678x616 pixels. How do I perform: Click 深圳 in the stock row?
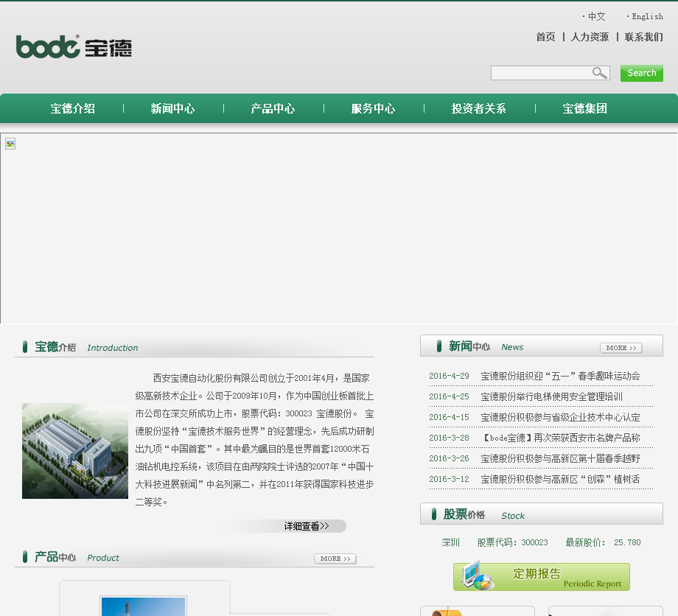pos(450,542)
